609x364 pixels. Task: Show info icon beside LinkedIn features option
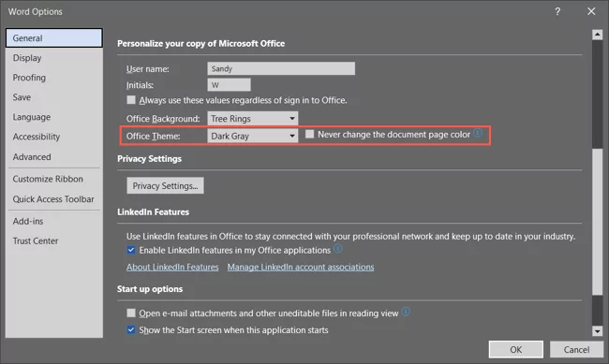tap(338, 248)
